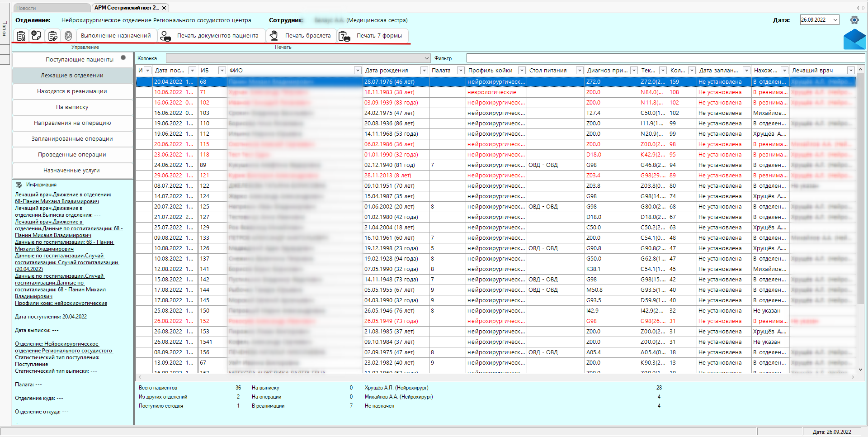Open Отделение: Нейрохирургическое отделение link
Screen dimensions: 868x437
(x=64, y=347)
